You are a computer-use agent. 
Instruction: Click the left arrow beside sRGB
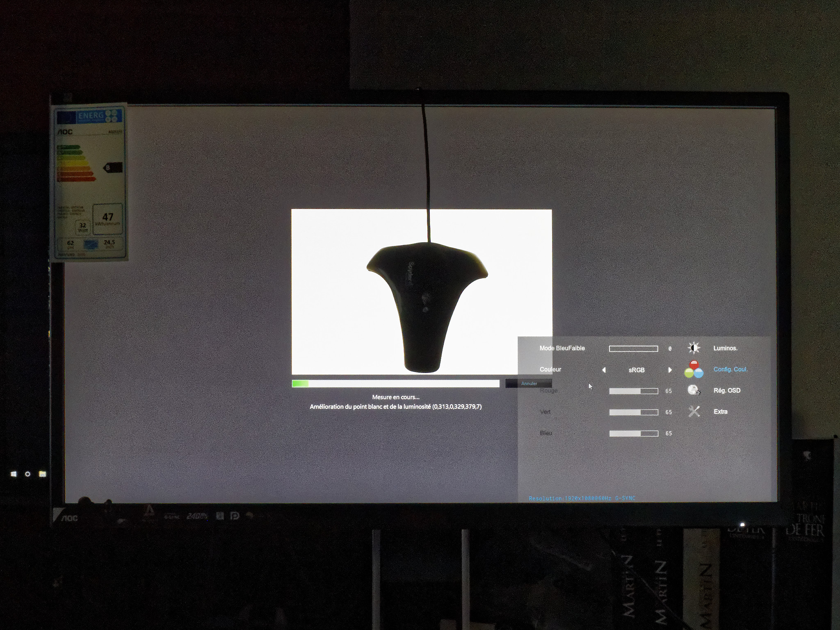click(603, 370)
